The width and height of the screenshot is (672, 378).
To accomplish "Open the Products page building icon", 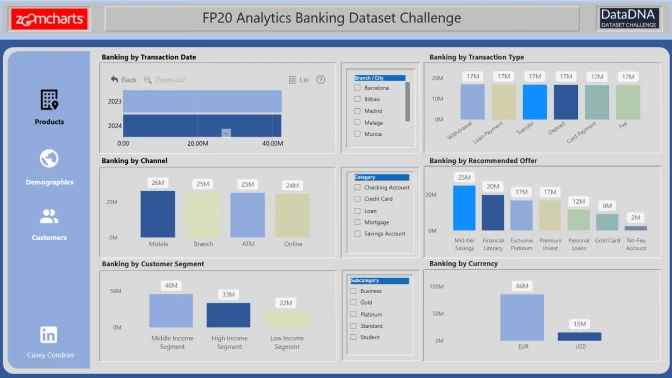I will 49,100.
